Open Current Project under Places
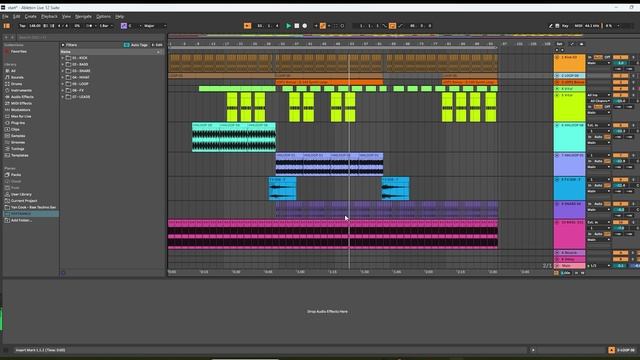Screen dimensions: 640x360 pos(24,201)
